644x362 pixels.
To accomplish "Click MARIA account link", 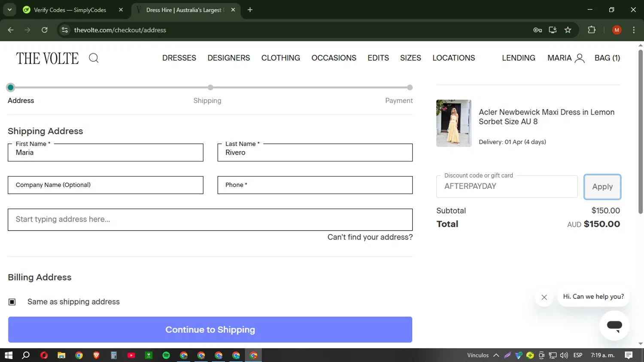I will [559, 58].
